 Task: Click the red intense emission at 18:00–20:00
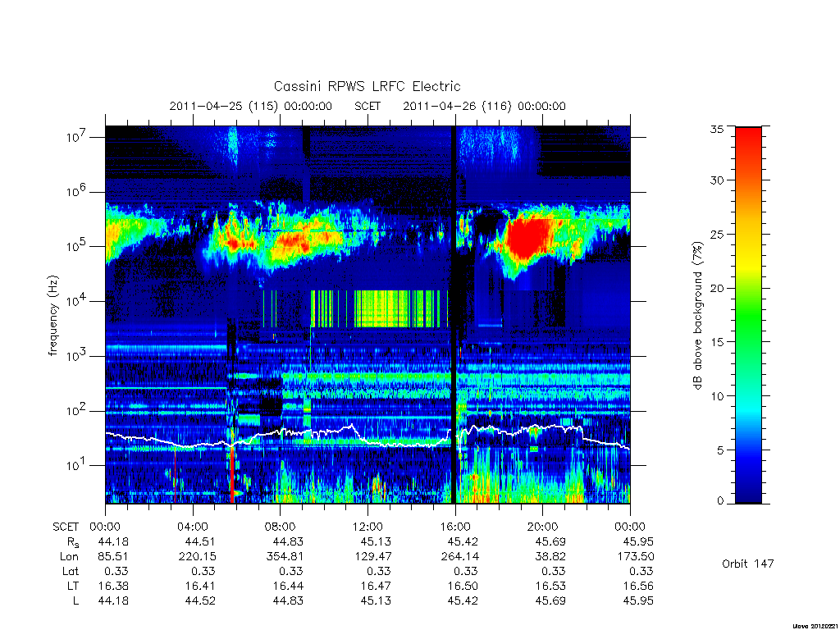pos(527,239)
